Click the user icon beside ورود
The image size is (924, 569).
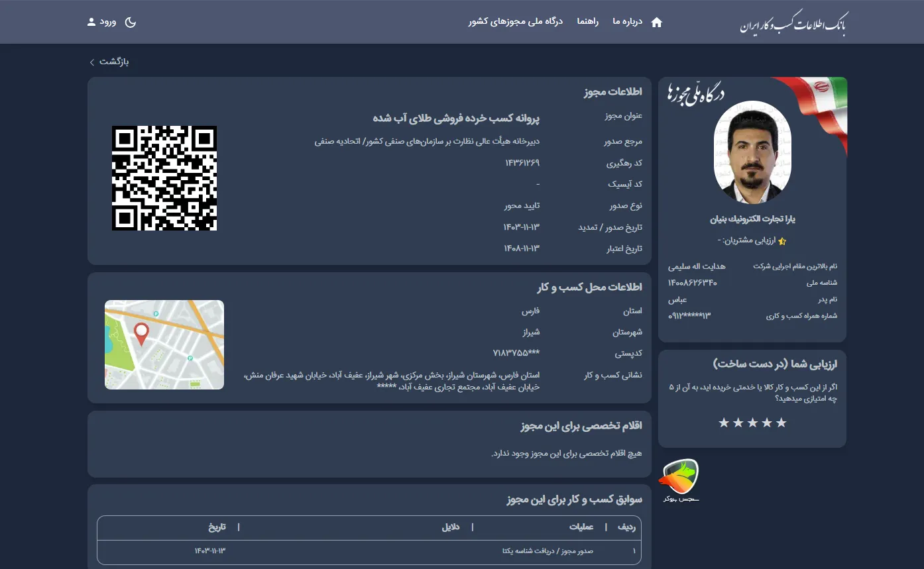91,22
